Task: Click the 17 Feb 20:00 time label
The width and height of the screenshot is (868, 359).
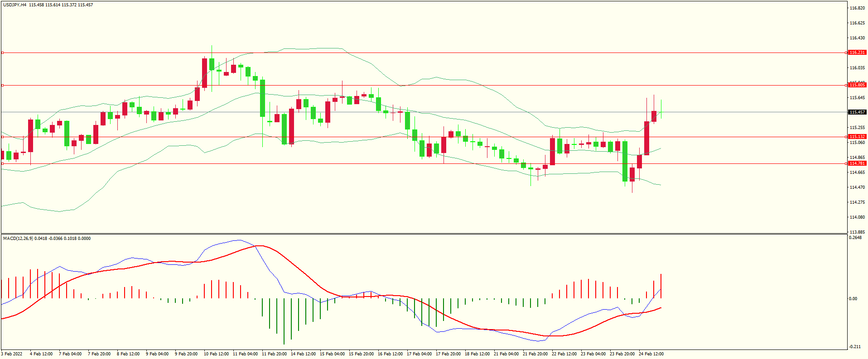Action: (x=448, y=354)
